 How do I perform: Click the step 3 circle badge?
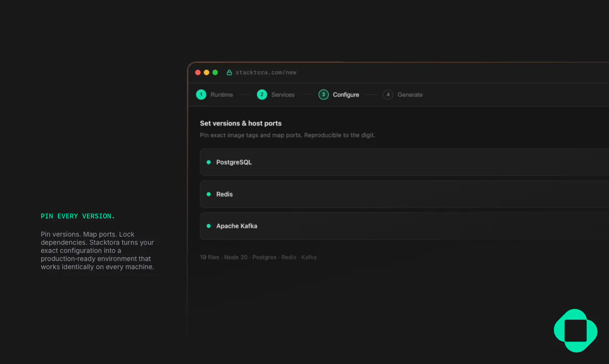(324, 95)
